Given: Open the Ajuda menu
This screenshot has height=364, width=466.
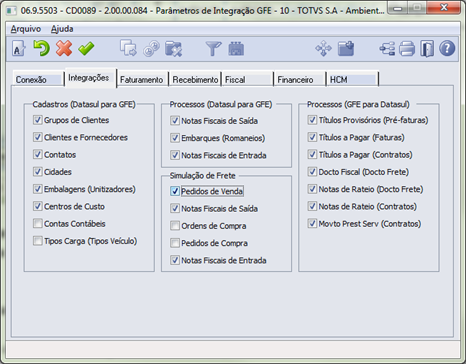Looking at the screenshot, I should 62,29.
